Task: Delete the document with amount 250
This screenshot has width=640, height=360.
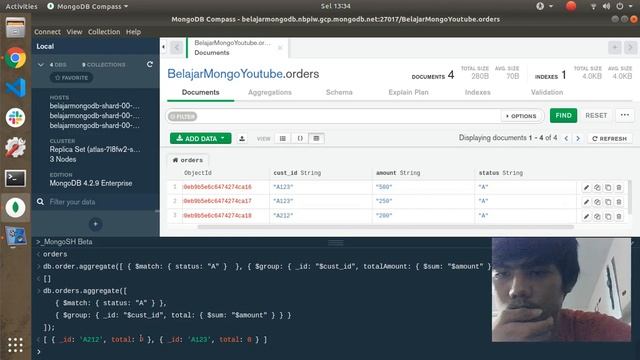Action: pos(619,202)
